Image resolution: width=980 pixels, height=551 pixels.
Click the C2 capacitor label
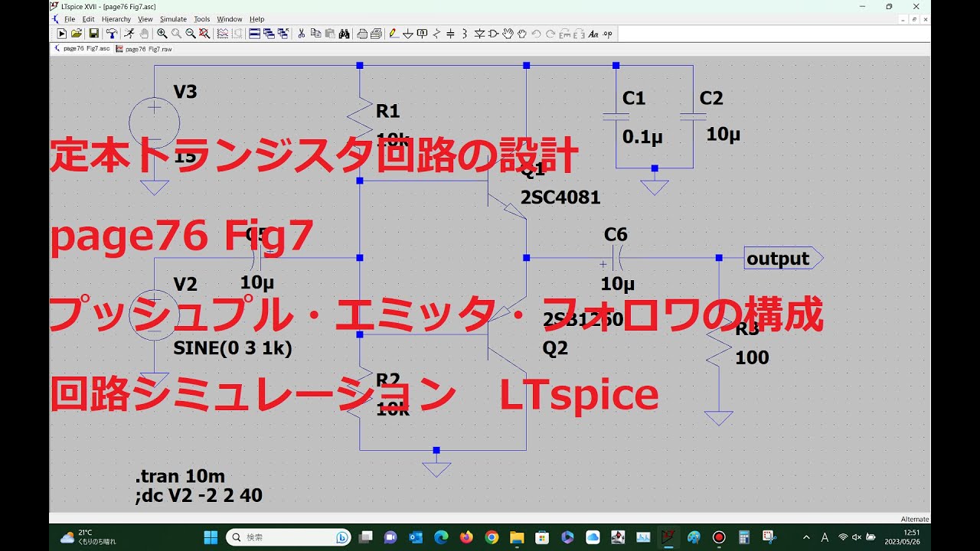point(711,98)
